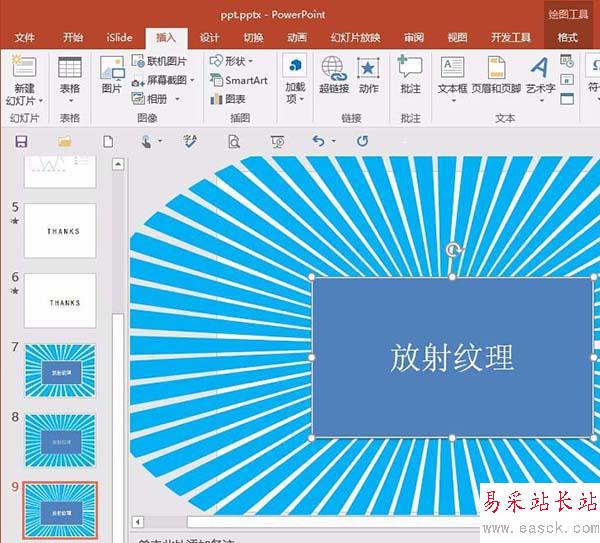Create a new blank document icon
Screen dimensions: 600x543
(108, 142)
